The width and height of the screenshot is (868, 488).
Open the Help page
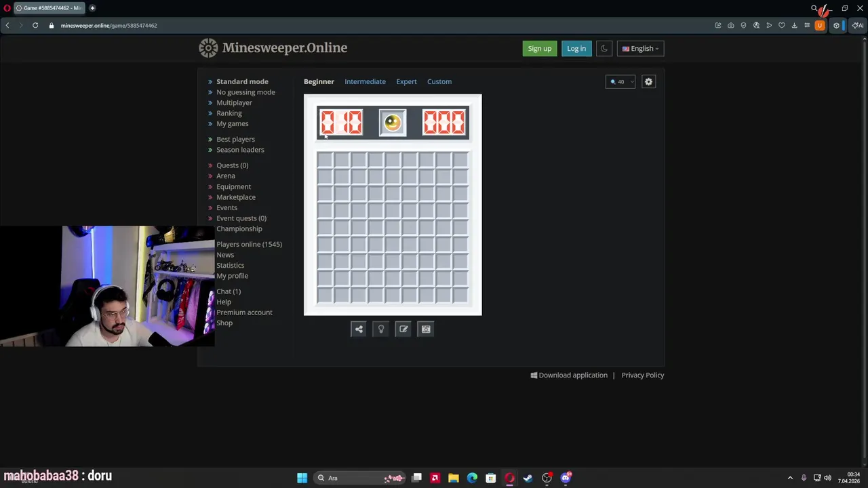point(224,302)
